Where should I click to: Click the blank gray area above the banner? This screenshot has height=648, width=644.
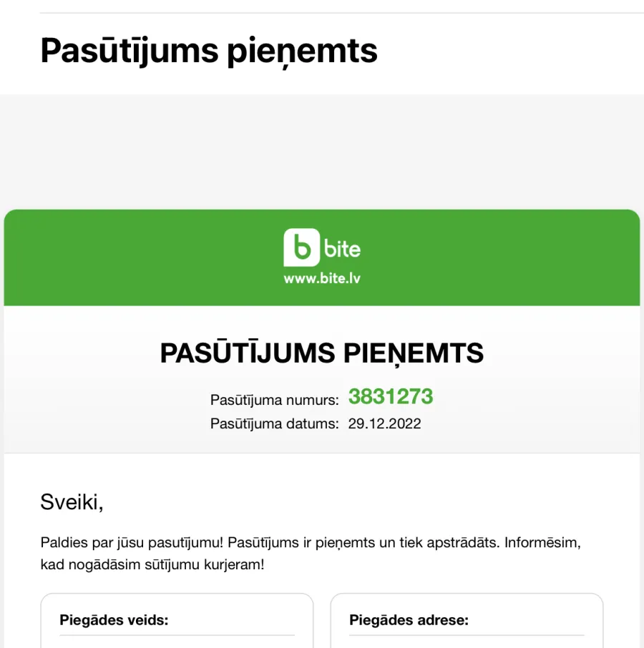322,152
